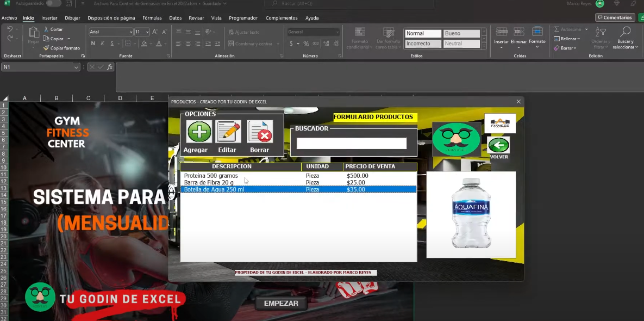Screen dimensions: 644x321
Task: Select the Copiar formato paintbrush
Action: pyautogui.click(x=46, y=48)
